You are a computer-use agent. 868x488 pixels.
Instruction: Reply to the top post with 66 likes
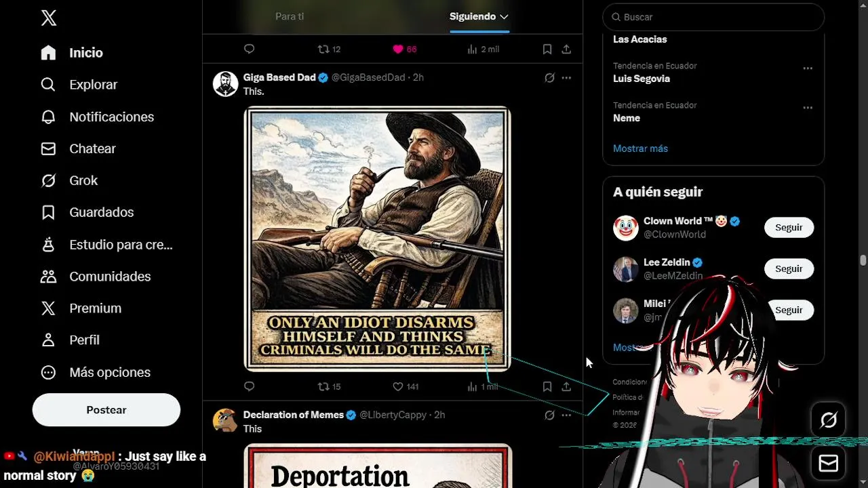[x=249, y=49]
